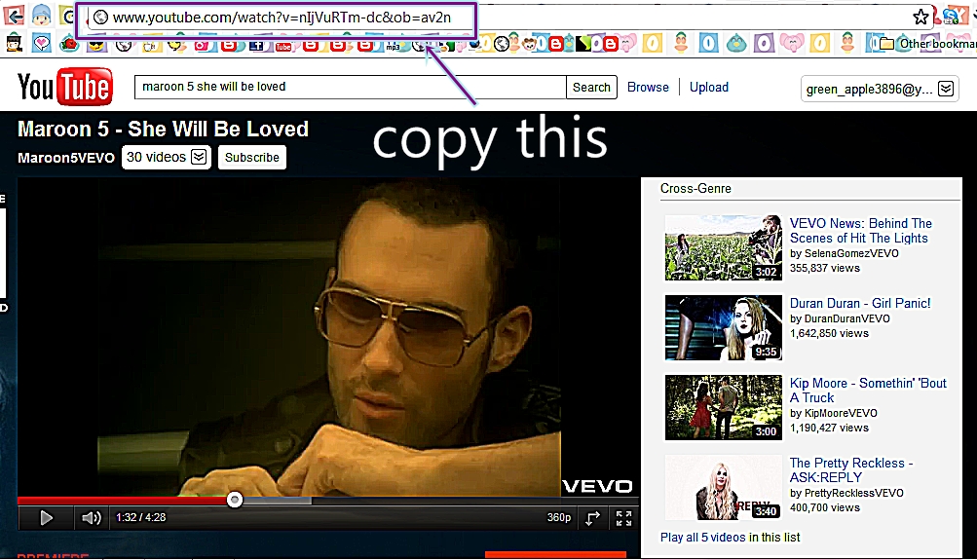
Task: Open the Other bookmarks folder
Action: (927, 44)
